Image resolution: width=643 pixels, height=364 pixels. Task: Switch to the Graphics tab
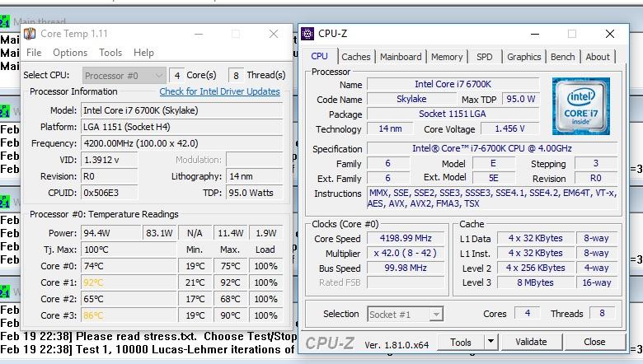[x=523, y=57]
